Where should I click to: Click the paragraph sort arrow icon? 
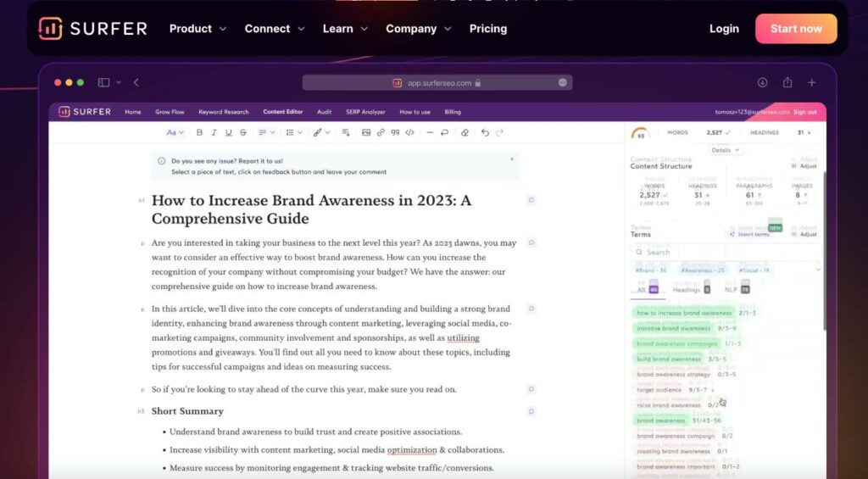point(346,133)
